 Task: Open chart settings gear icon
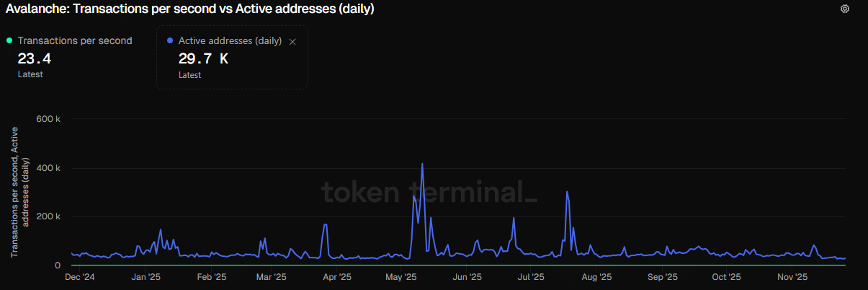pyautogui.click(x=845, y=9)
